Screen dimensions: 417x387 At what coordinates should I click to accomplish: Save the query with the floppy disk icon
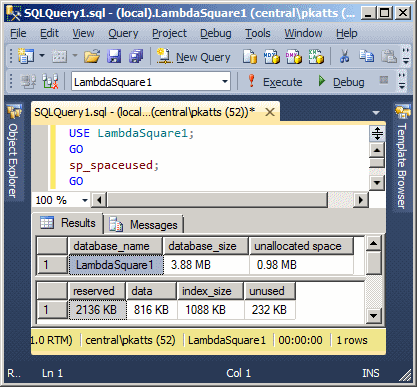tap(114, 56)
